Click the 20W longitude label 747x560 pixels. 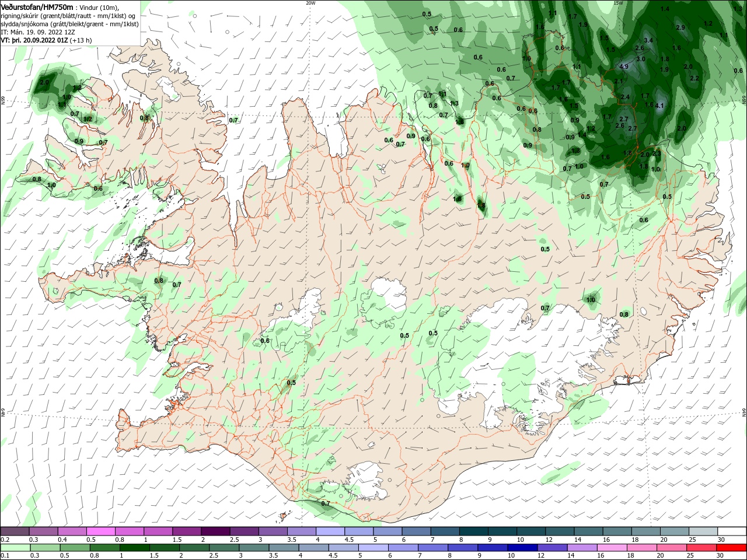(310, 3)
